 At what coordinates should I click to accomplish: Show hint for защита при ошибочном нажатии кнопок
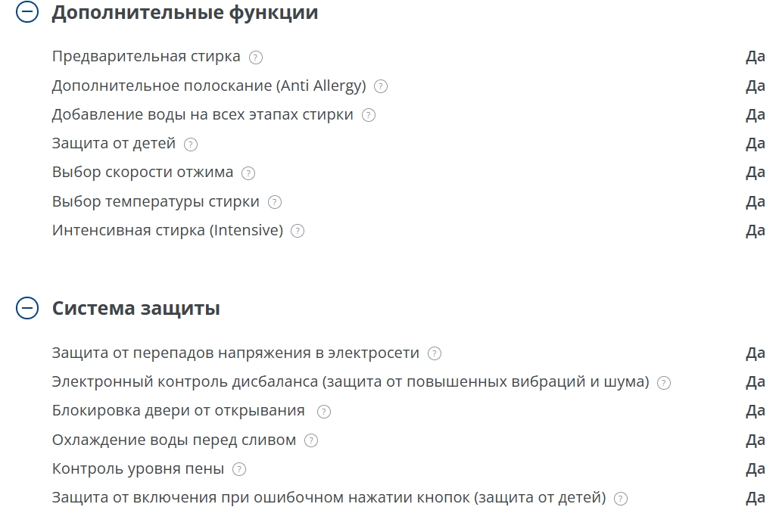point(621,499)
